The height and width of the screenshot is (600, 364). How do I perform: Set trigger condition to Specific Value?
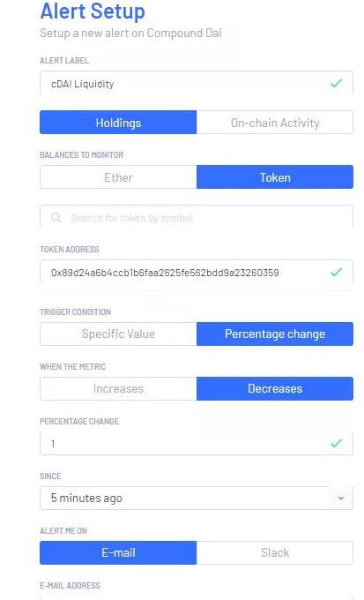[118, 334]
